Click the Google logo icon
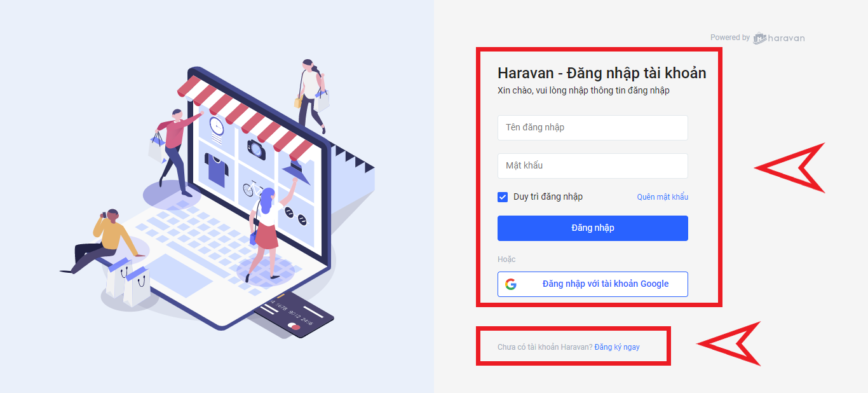This screenshot has width=868, height=393. tap(511, 284)
